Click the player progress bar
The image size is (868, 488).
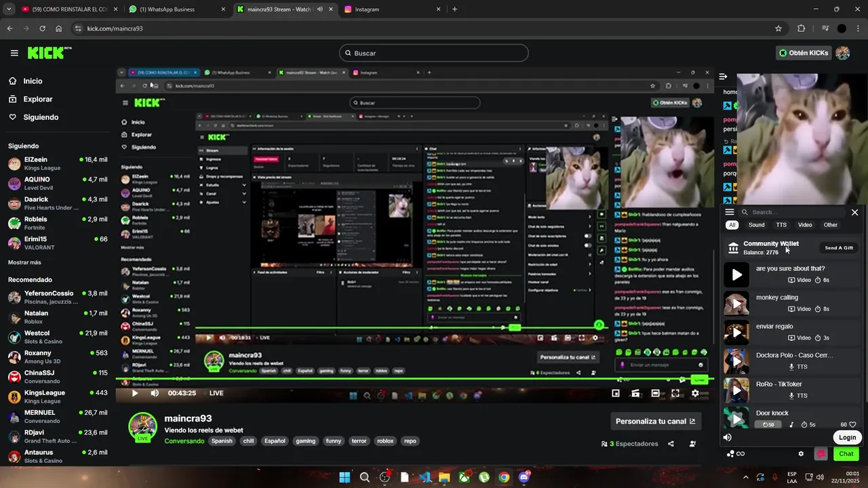click(x=414, y=379)
